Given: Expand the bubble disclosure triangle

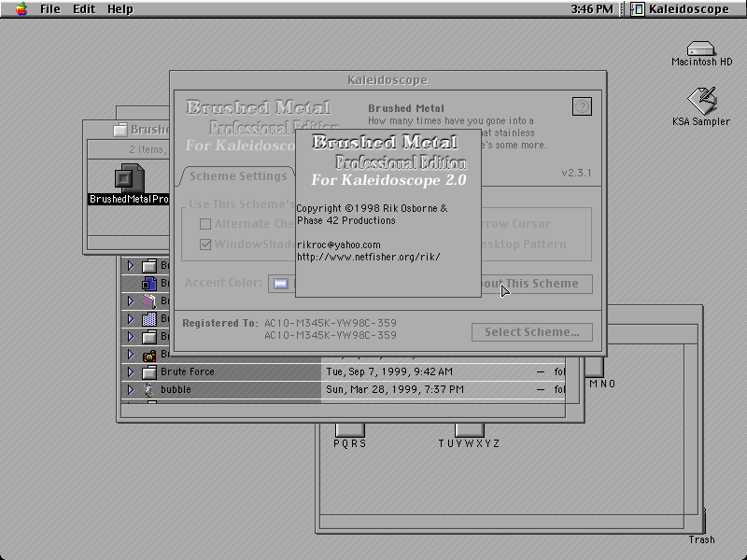Looking at the screenshot, I should pos(131,390).
